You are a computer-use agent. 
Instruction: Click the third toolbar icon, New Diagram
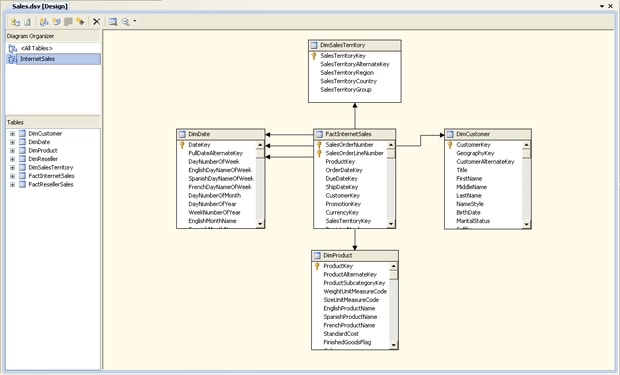pos(44,22)
